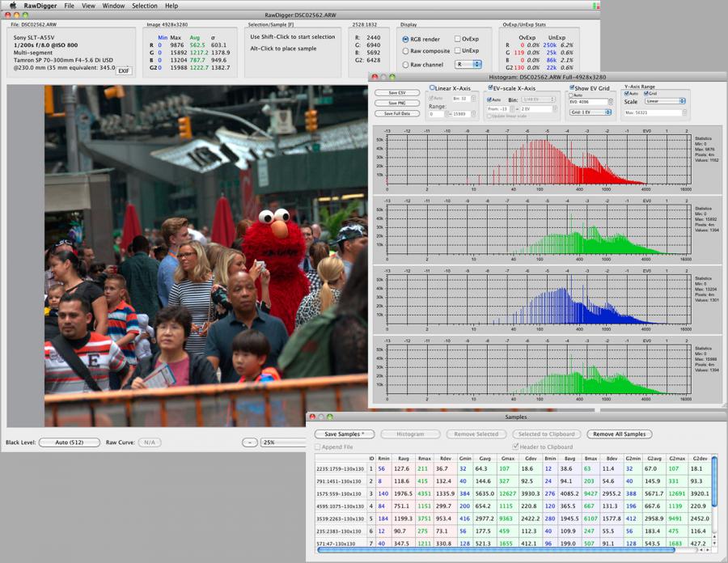Click the Apple menu icon
This screenshot has width=728, height=563.
12,6
